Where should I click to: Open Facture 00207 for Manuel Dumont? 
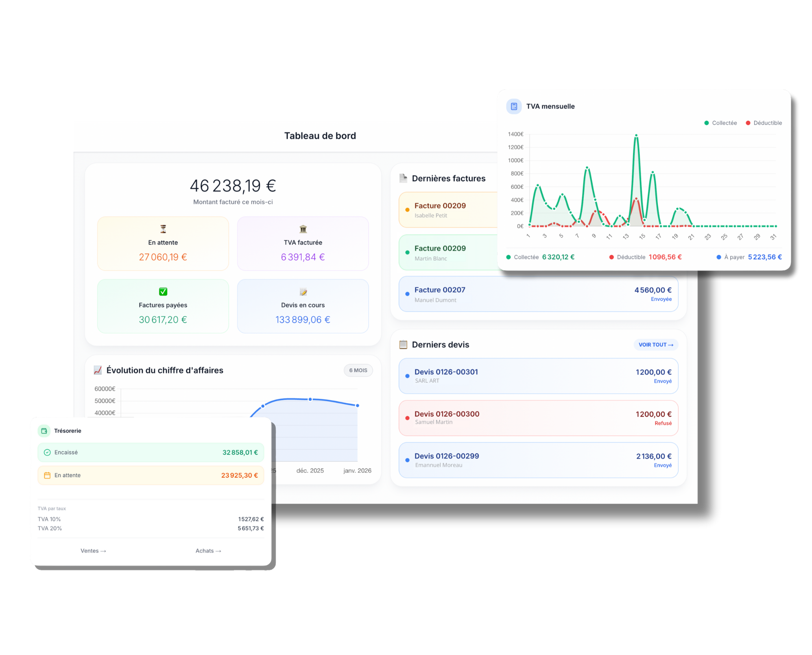[x=538, y=294]
